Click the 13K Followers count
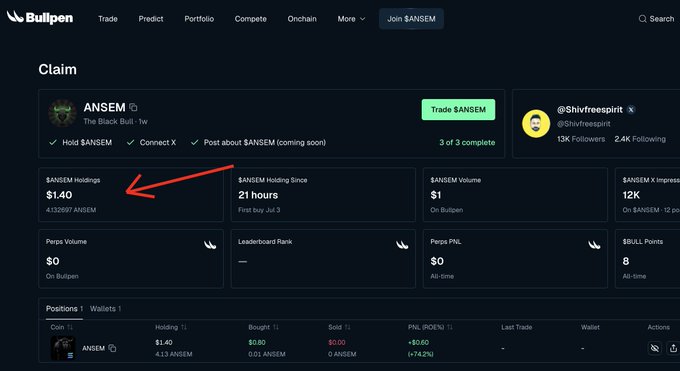 pos(581,139)
